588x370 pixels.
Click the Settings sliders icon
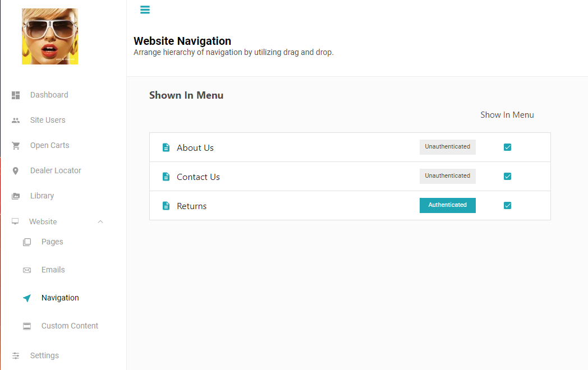click(x=16, y=356)
